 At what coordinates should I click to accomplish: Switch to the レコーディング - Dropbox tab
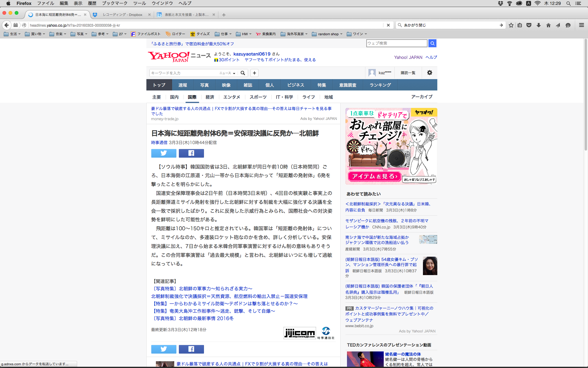(123, 15)
